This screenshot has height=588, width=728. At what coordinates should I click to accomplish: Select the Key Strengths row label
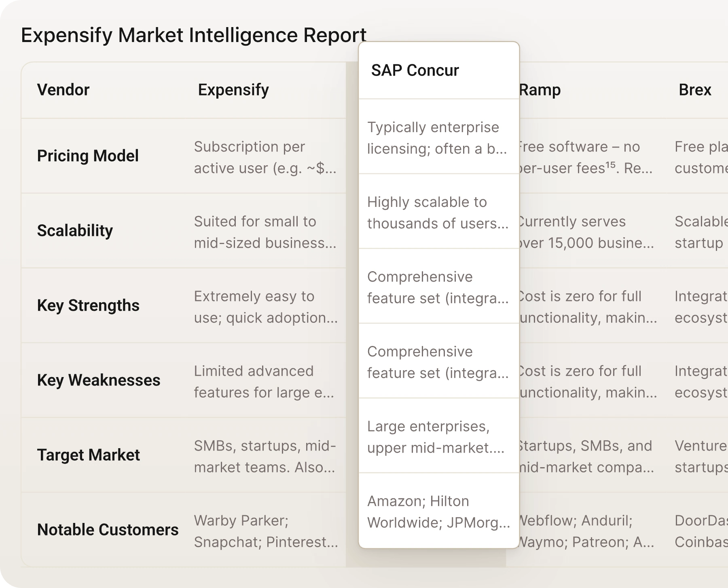88,306
